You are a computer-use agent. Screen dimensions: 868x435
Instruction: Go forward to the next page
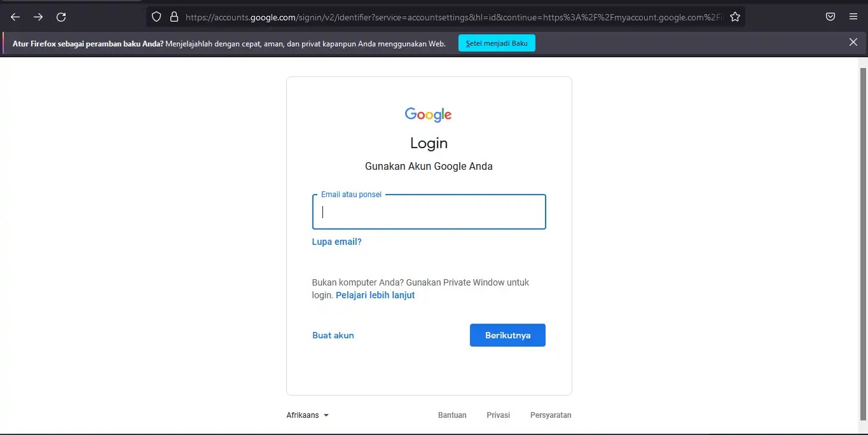38,17
